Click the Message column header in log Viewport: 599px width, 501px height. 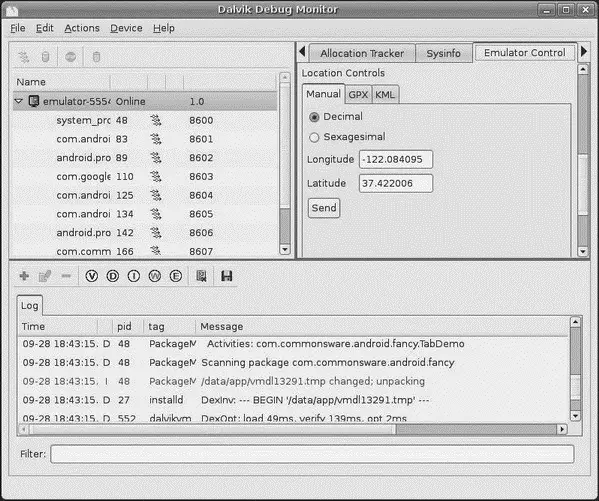click(382, 327)
